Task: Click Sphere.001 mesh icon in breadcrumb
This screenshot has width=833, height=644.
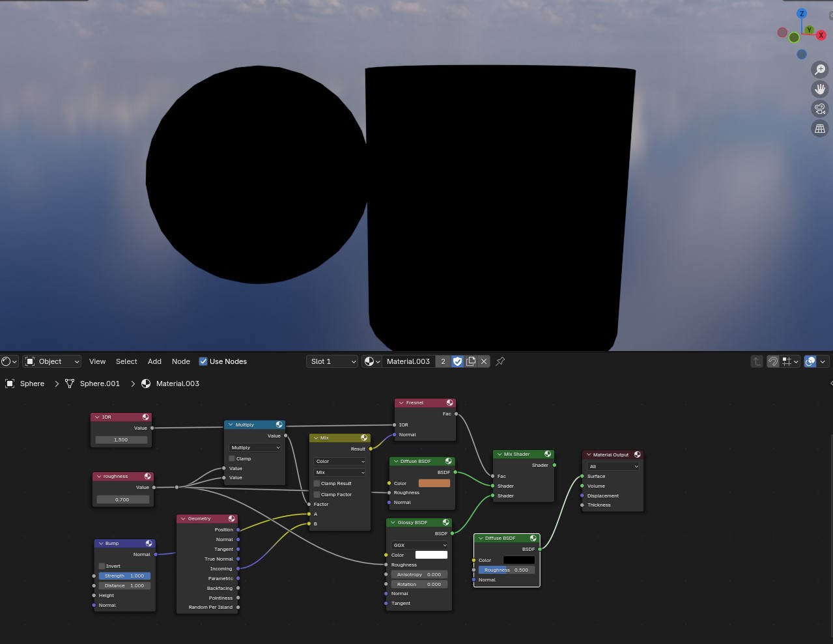Action: pos(70,384)
